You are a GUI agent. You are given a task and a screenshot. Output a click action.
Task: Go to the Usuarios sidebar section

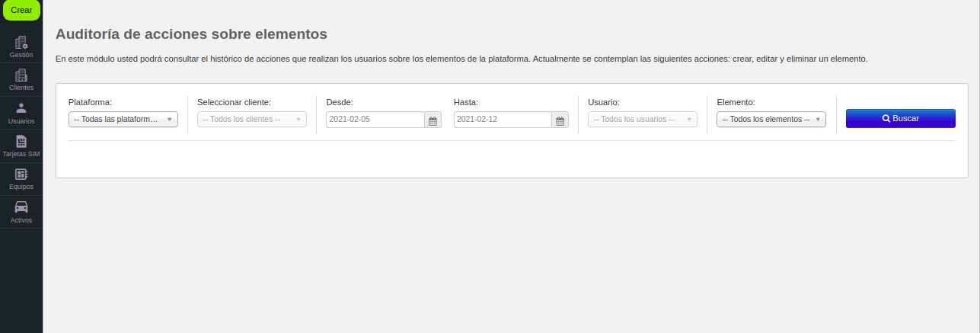21,113
